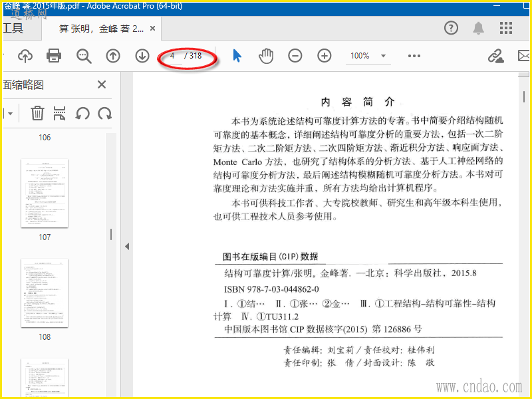Click the upload to cloud icon
Viewport: 532px width, 399px height.
point(25,56)
